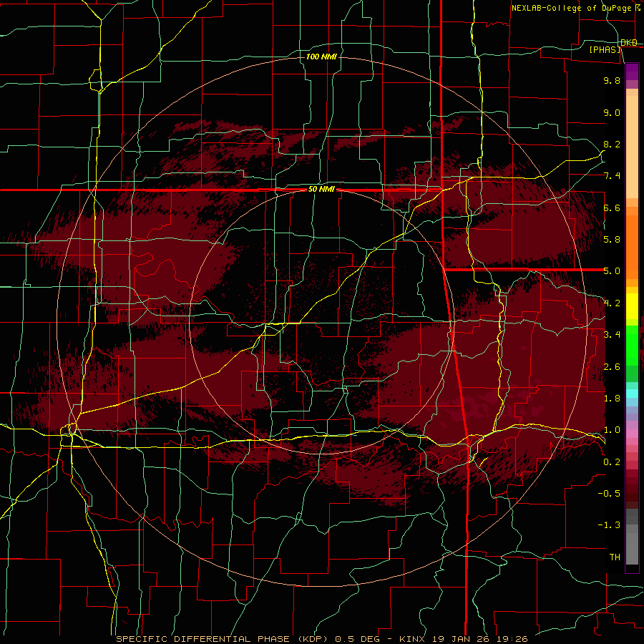Click the 1.0 legend scale value
Image resolution: width=644 pixels, height=644 pixels.
[612, 430]
